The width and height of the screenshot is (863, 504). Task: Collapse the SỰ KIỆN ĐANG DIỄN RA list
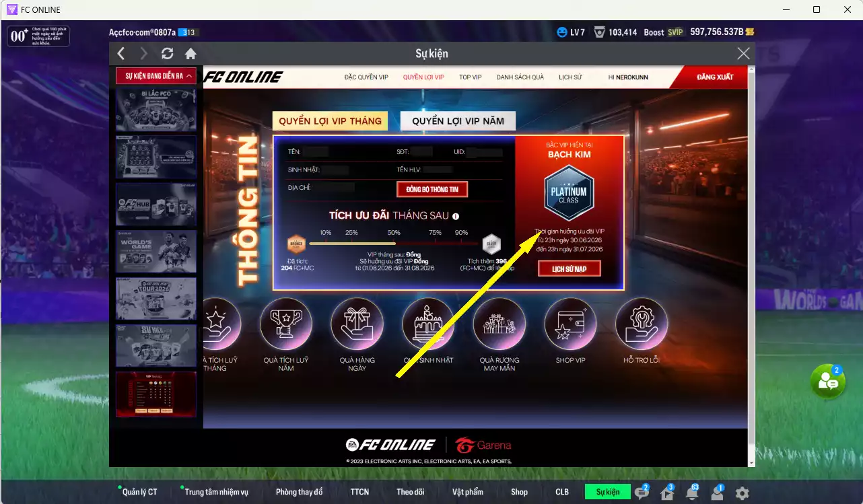pos(156,76)
